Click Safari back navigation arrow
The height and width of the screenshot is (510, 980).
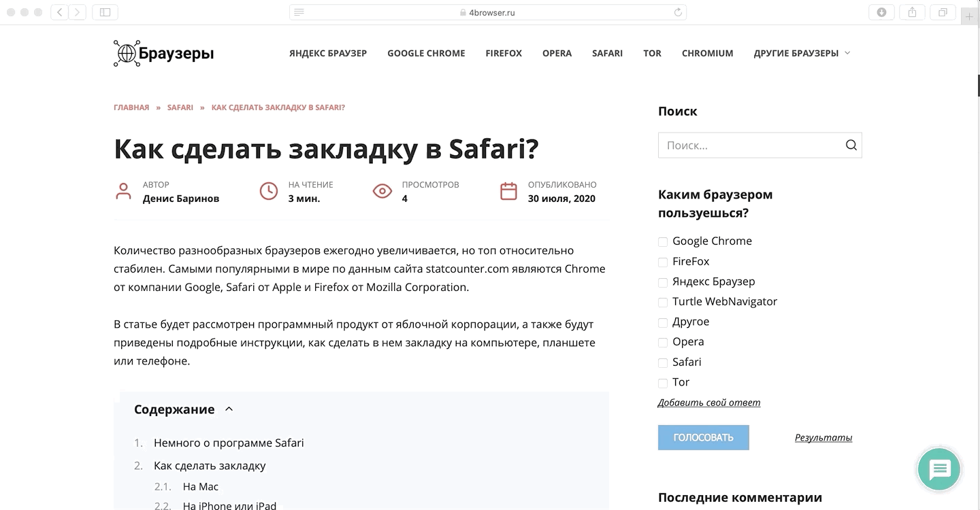point(59,12)
